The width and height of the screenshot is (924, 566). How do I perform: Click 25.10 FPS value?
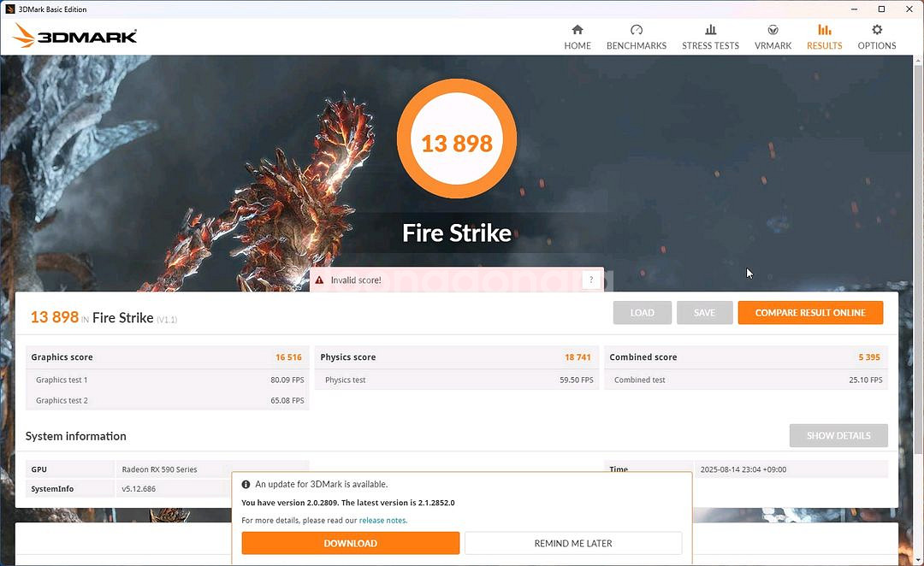866,380
